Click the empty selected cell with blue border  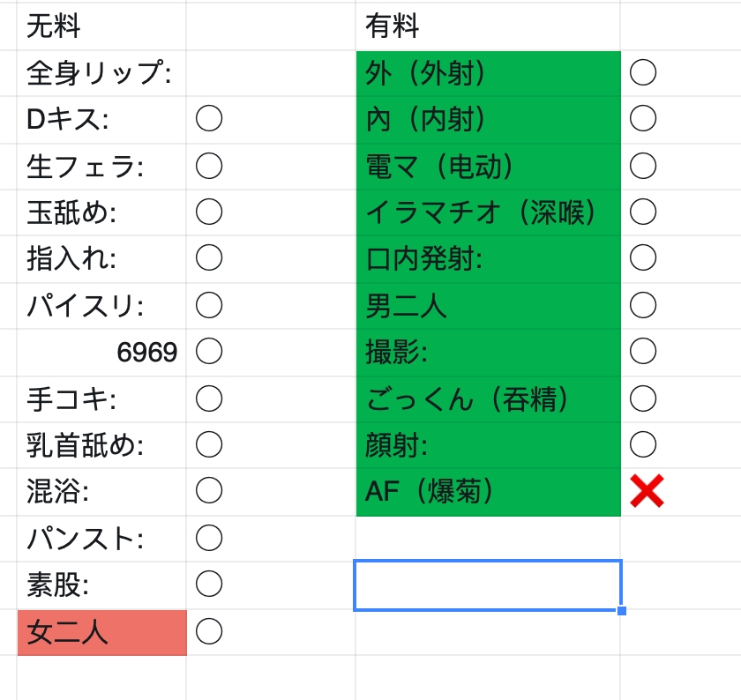click(488, 585)
